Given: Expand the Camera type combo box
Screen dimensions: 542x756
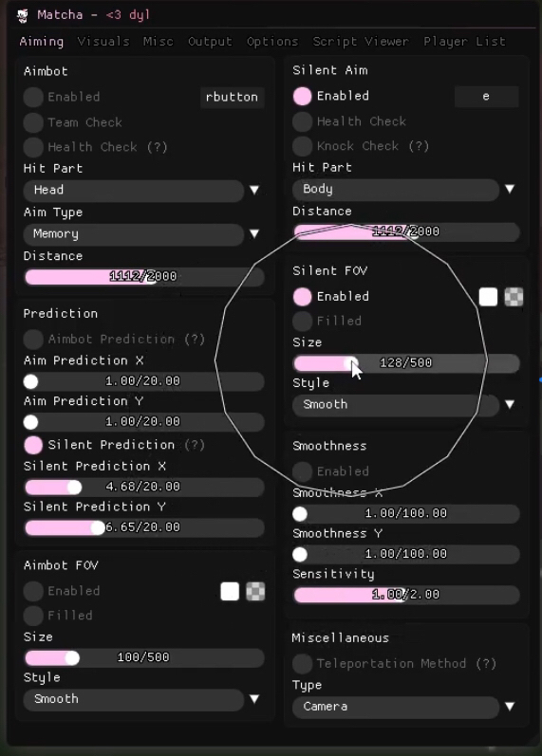Looking at the screenshot, I should point(396,707).
